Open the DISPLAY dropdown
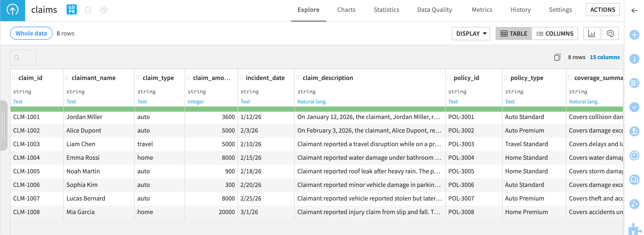 point(471,33)
